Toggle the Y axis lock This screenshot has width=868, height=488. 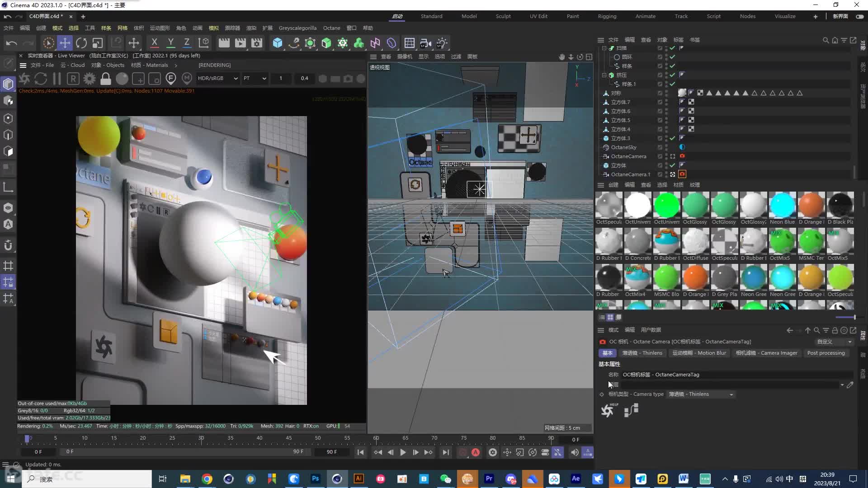[x=170, y=43]
